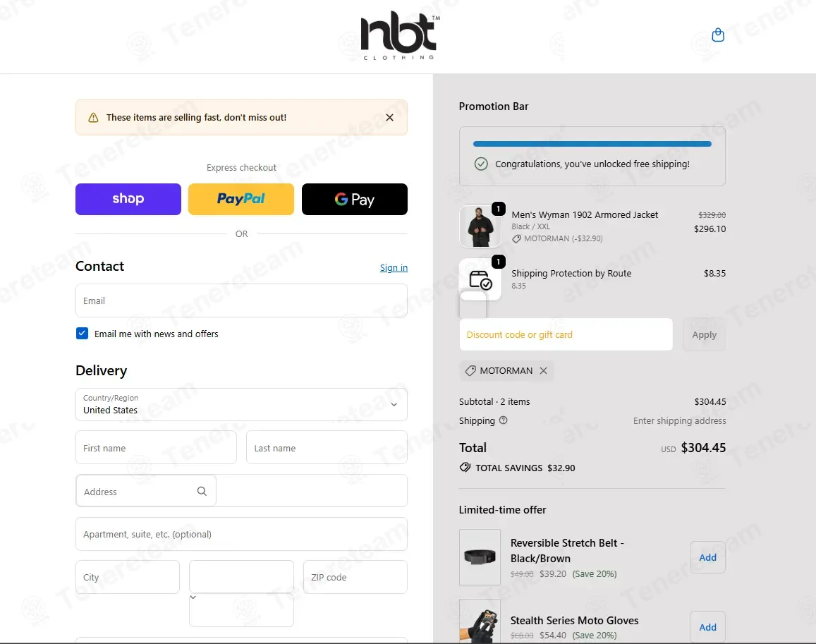The width and height of the screenshot is (816, 644).
Task: Open the Wyman Armored Jacket thumbnail
Action: 480,226
